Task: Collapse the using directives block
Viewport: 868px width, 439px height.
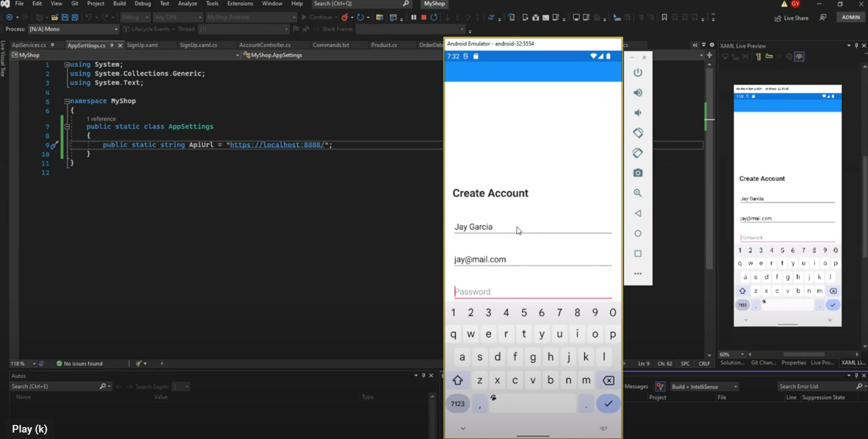Action: coord(67,64)
